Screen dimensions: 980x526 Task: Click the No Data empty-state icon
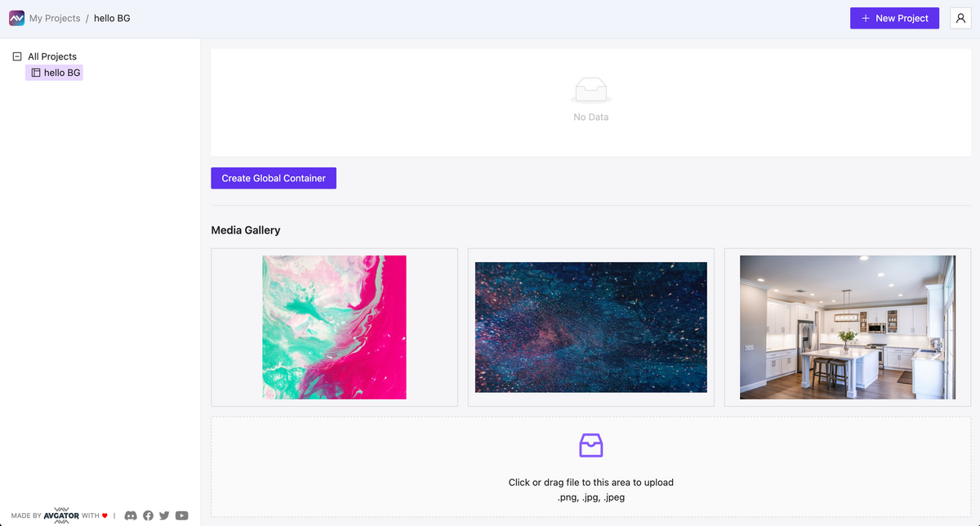[590, 90]
